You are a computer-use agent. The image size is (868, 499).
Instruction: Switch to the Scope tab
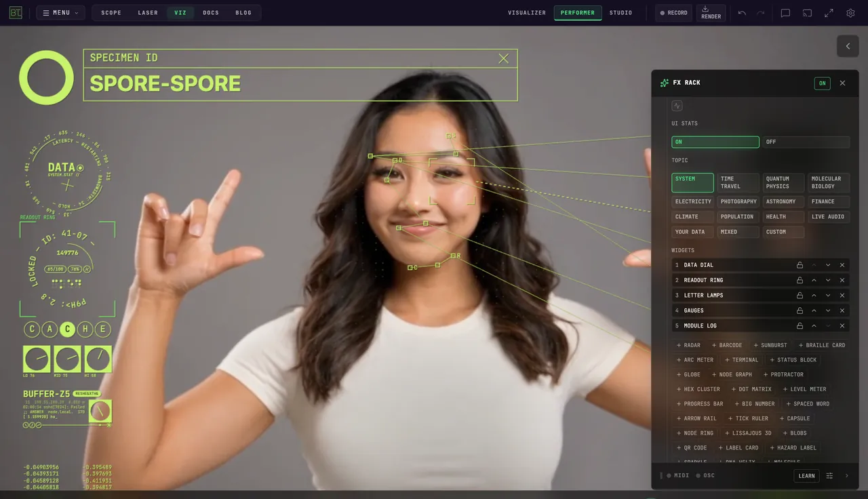point(111,13)
